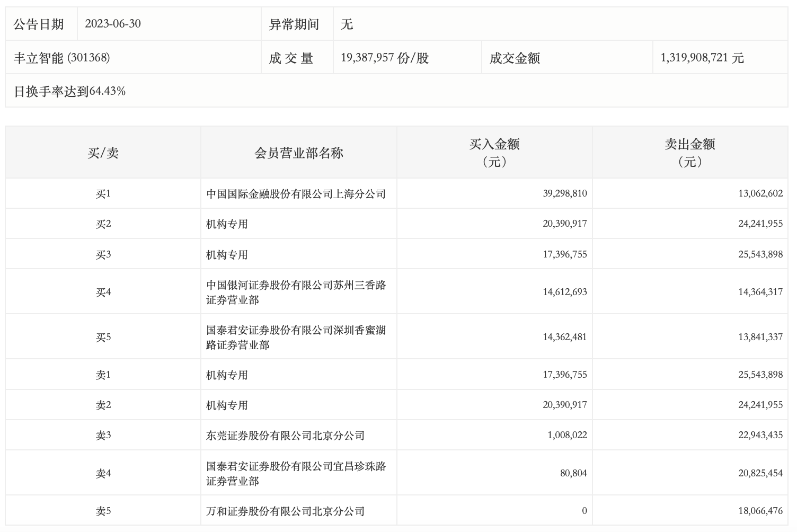The height and width of the screenshot is (532, 797).
Task: Select the 买5 row label
Action: click(103, 338)
